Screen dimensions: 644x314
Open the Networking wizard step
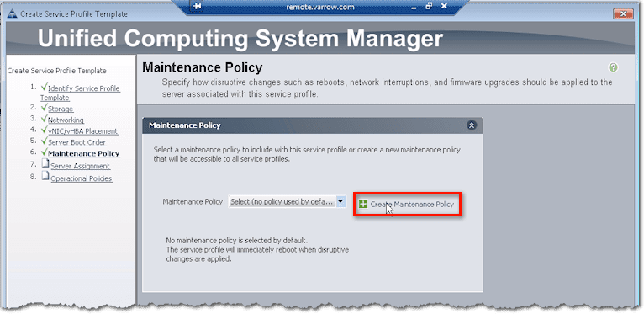click(x=66, y=120)
